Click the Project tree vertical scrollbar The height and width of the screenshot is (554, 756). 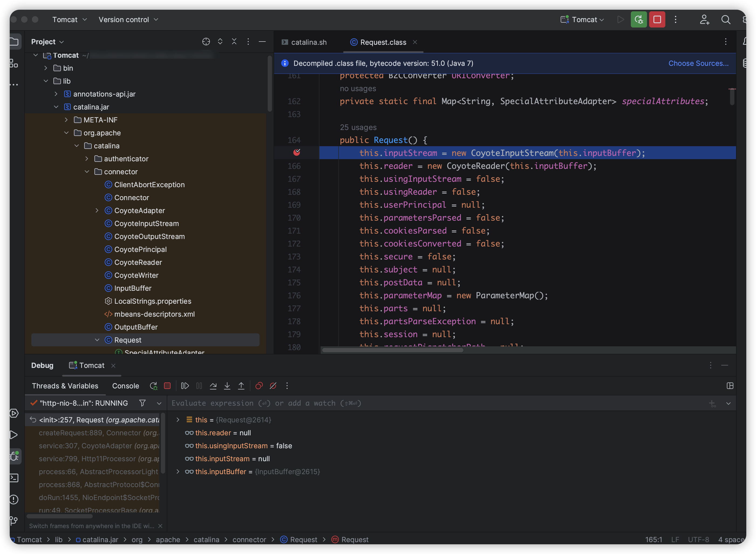pyautogui.click(x=270, y=83)
